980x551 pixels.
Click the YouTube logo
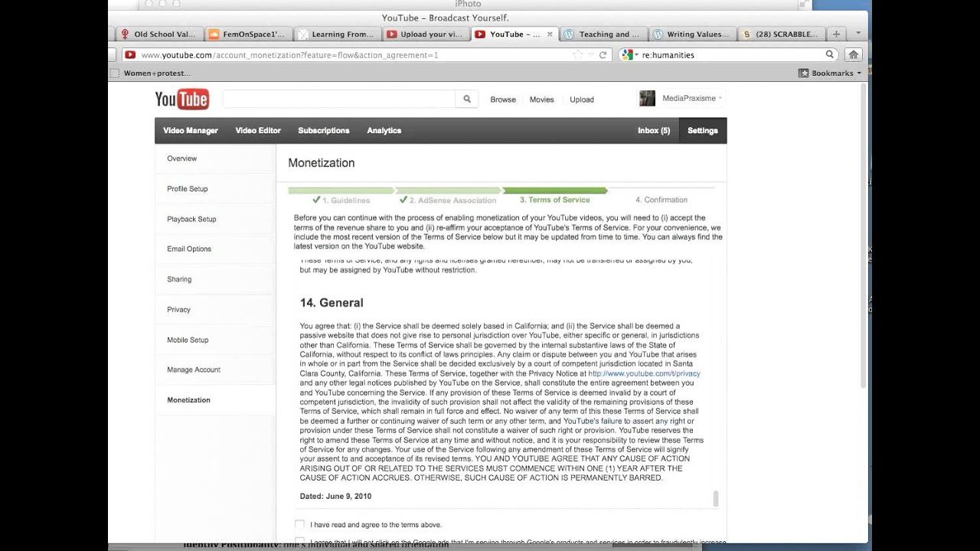pos(182,99)
